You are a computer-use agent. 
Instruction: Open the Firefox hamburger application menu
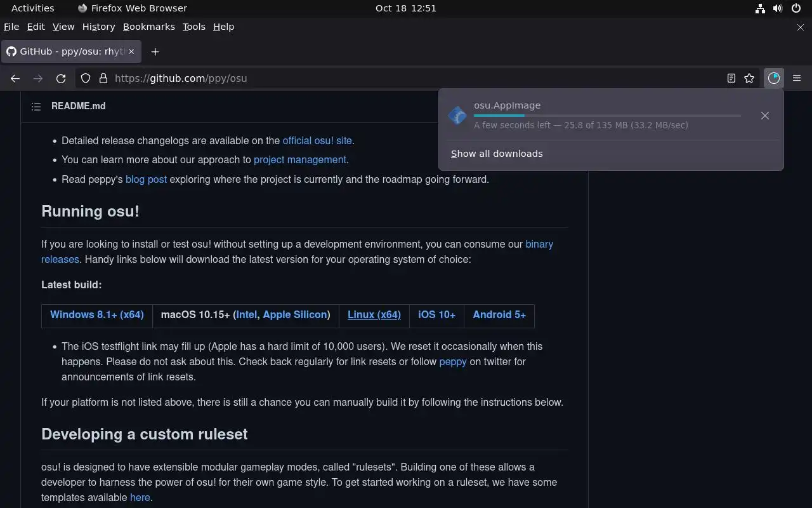click(797, 78)
